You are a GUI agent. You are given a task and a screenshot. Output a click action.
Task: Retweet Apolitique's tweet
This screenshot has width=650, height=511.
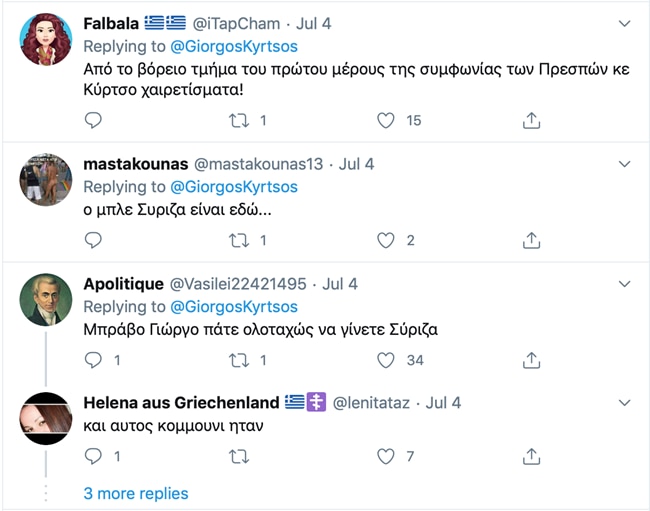[x=239, y=360]
